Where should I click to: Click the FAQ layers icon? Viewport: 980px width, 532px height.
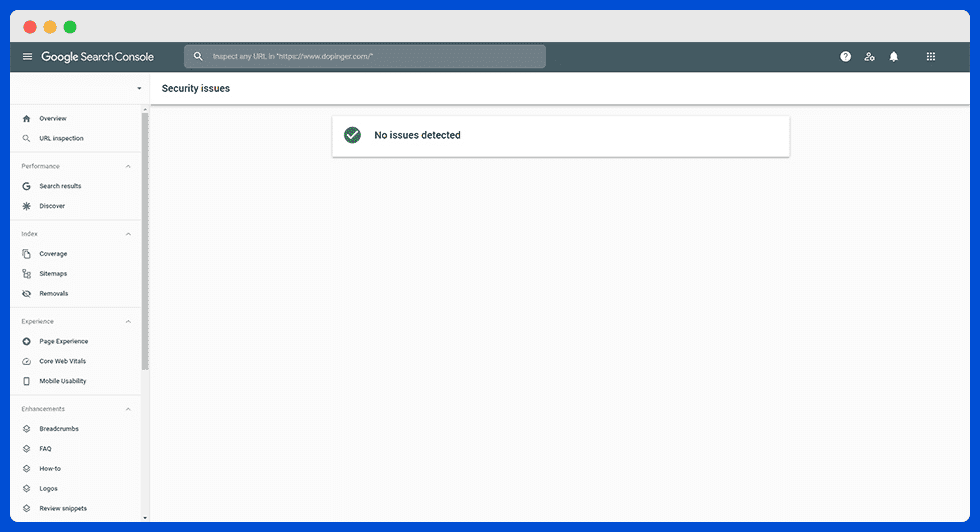(26, 449)
